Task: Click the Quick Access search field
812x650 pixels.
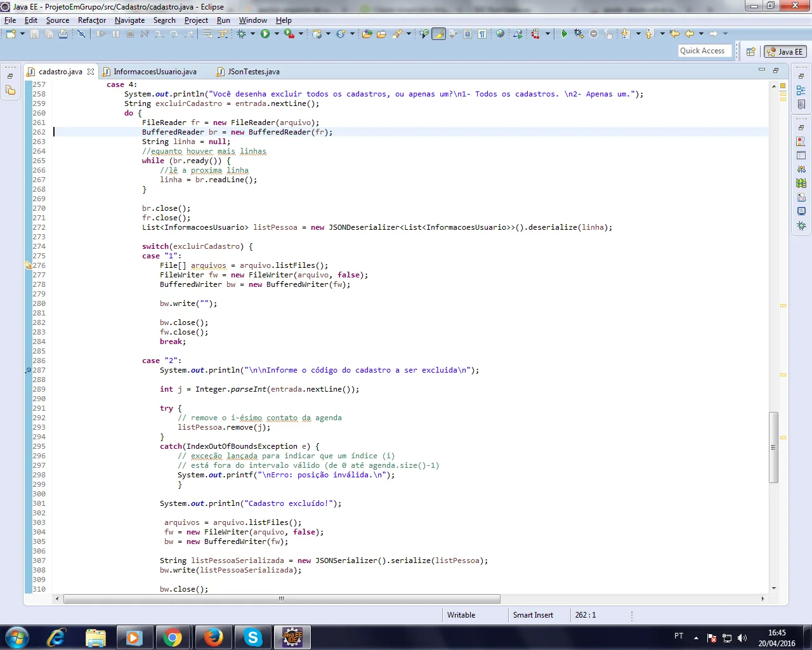Action: [x=704, y=51]
